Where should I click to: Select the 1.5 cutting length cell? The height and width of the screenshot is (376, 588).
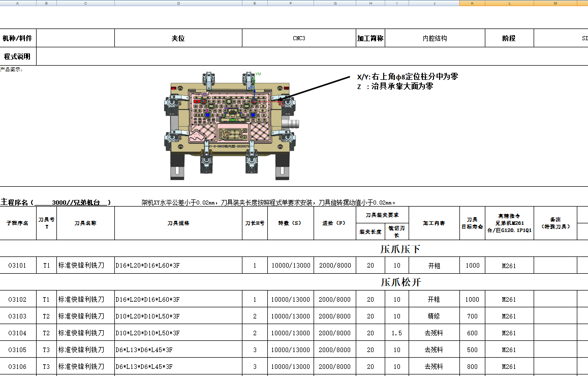coord(397,333)
